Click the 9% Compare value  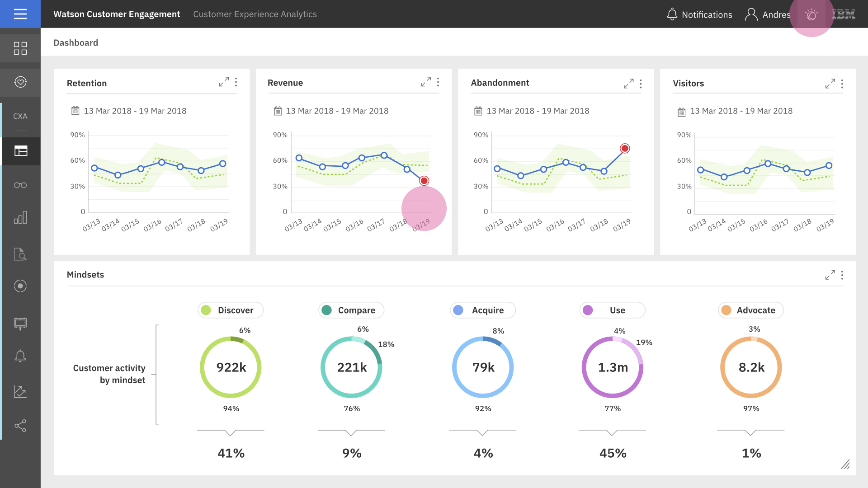coord(352,453)
